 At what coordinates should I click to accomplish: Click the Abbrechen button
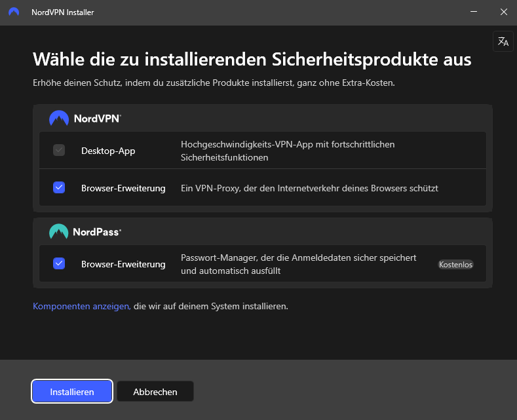[x=155, y=391]
